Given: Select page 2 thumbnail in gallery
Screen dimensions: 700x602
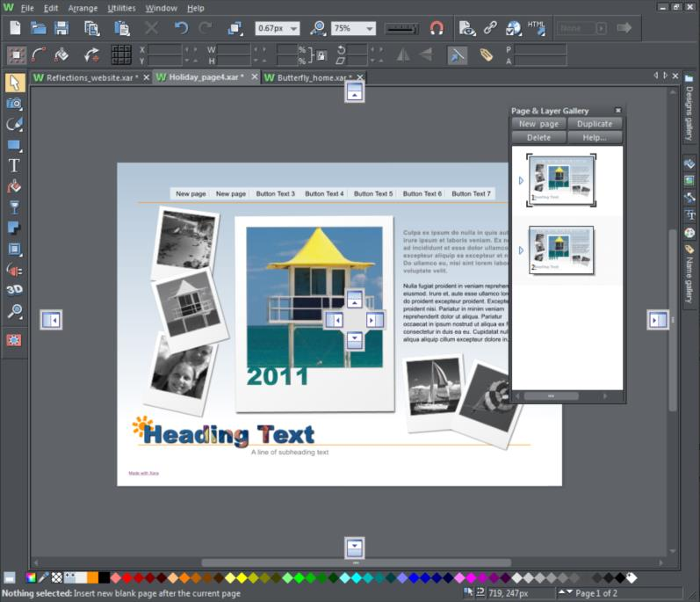Looking at the screenshot, I should click(x=561, y=250).
